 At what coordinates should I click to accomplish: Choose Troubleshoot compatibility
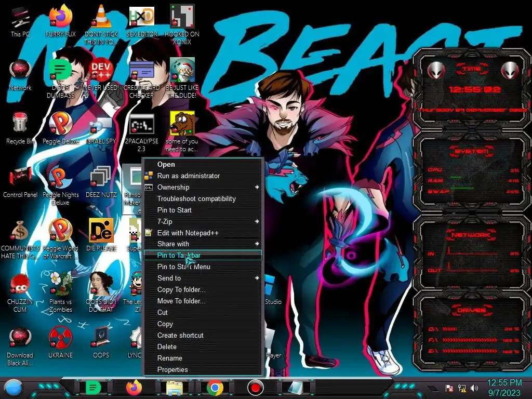(203, 199)
